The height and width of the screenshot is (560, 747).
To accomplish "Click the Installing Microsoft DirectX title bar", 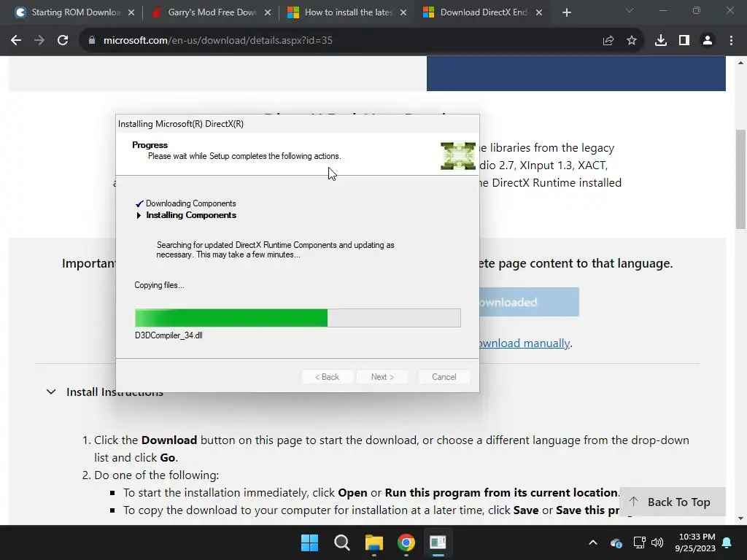I will [298, 124].
